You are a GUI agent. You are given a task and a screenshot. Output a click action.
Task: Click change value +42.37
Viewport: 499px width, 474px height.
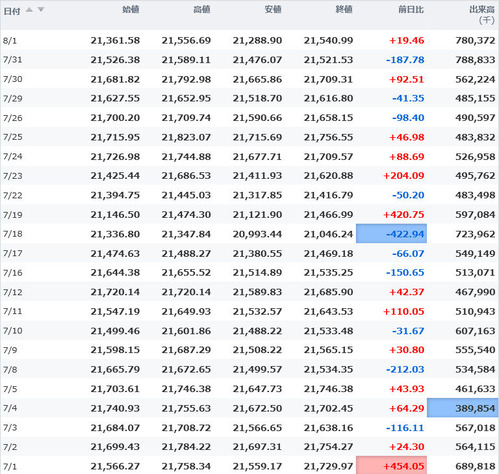point(407,292)
